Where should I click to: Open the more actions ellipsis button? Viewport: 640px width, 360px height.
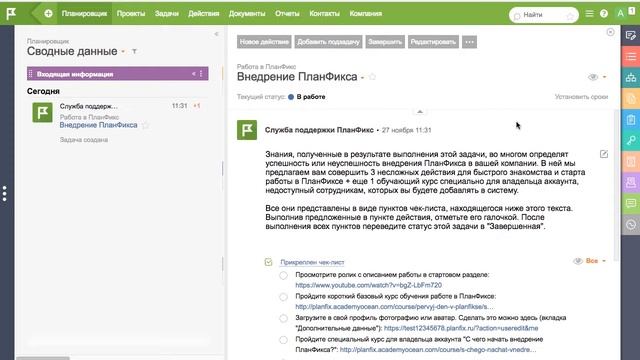tap(469, 42)
